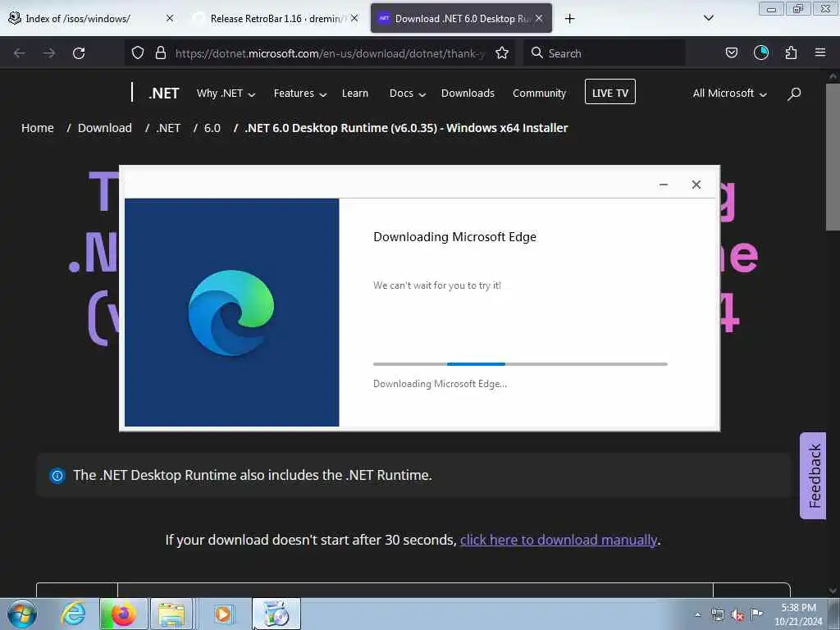Open the Community menu item

[539, 94]
